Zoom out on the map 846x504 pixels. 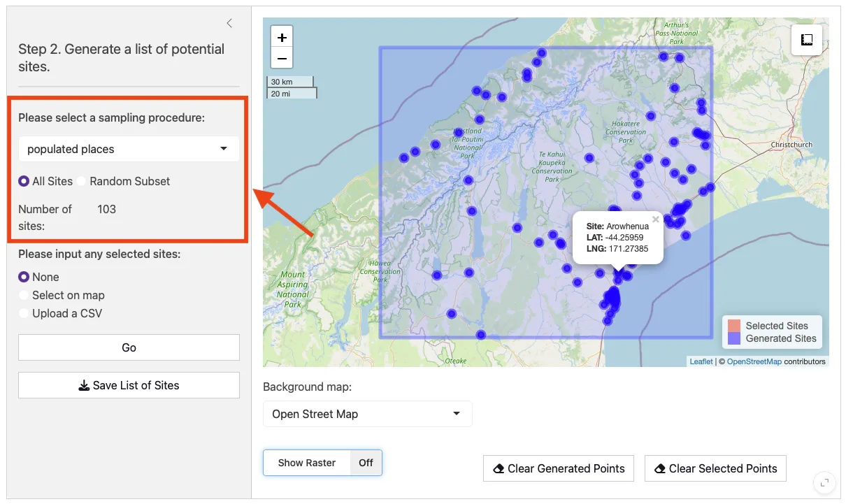[x=282, y=58]
